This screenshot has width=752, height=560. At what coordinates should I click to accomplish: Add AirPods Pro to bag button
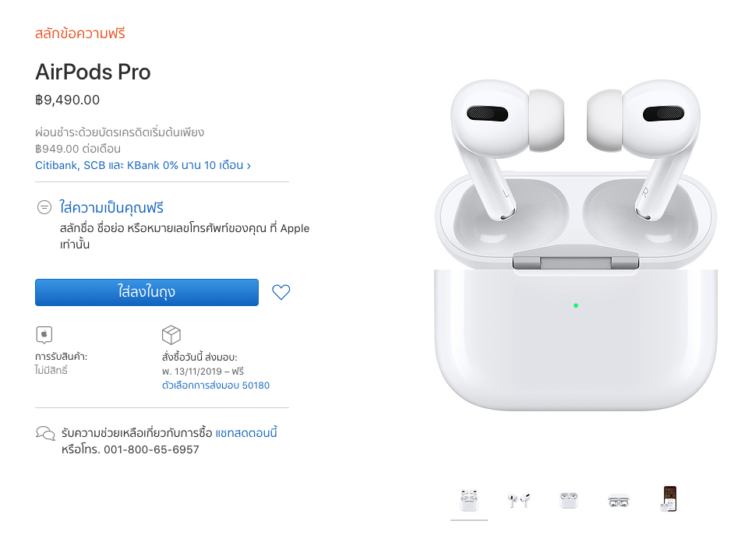point(147,292)
